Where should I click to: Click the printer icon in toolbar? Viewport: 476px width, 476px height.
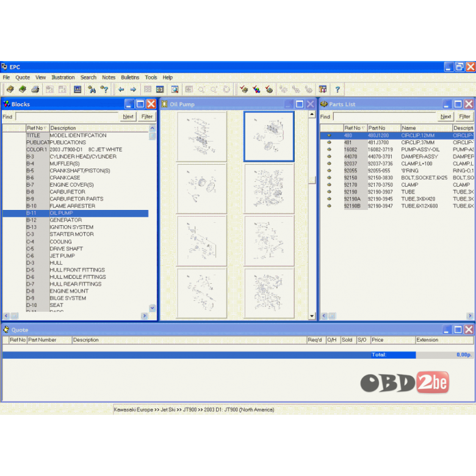click(35, 89)
